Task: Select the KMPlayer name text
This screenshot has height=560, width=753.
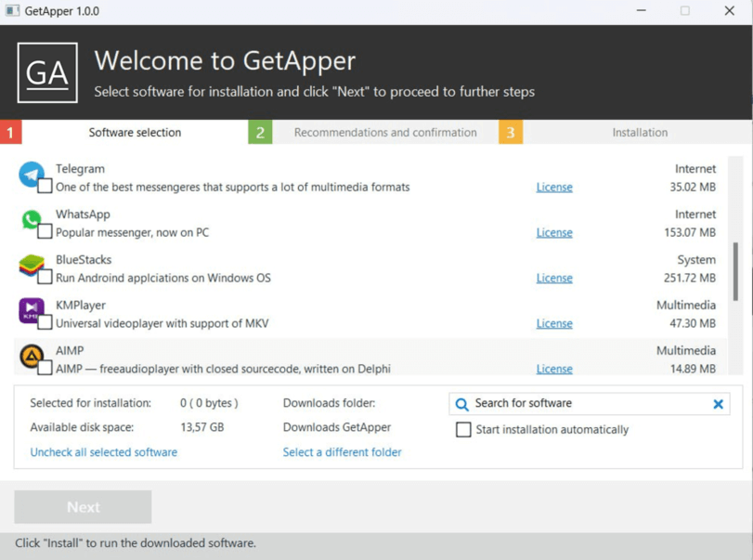Action: tap(81, 305)
